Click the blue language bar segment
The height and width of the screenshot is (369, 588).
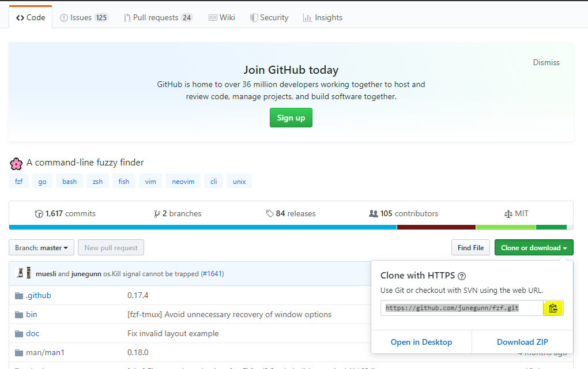click(x=203, y=227)
